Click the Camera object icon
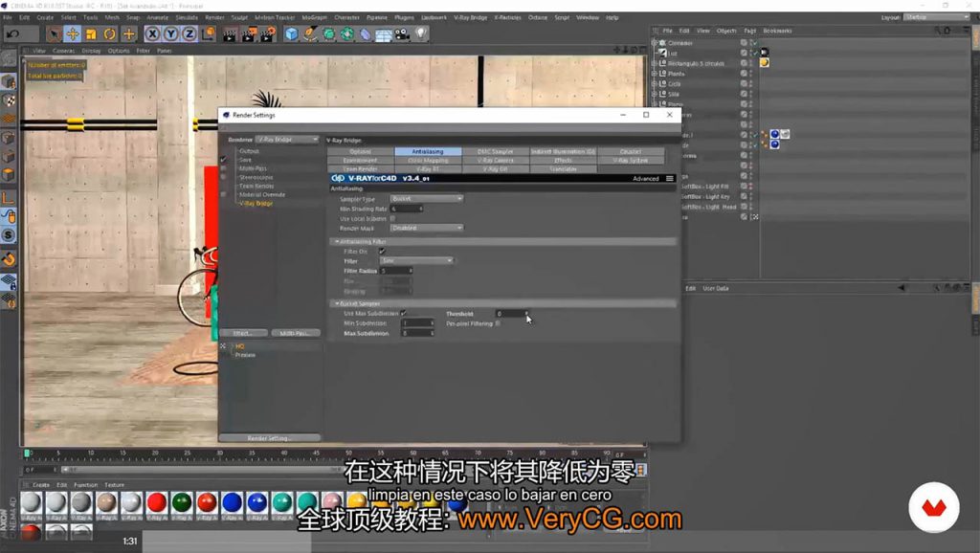 [x=403, y=33]
